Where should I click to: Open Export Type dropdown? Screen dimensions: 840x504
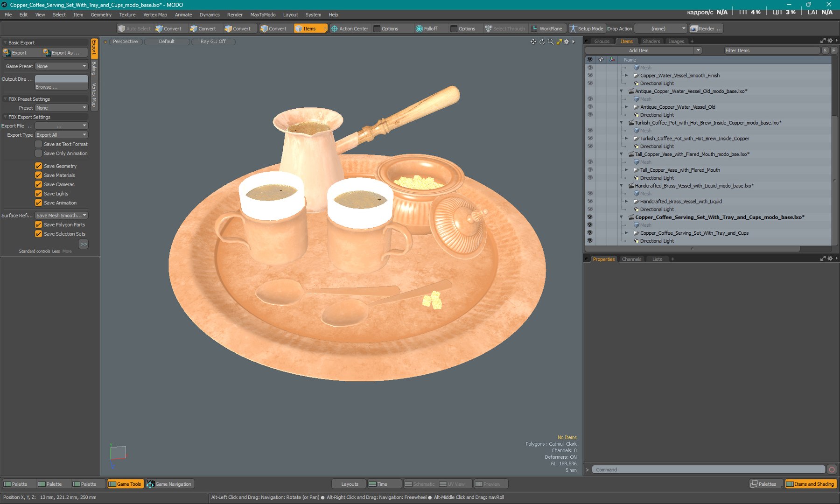coord(61,135)
